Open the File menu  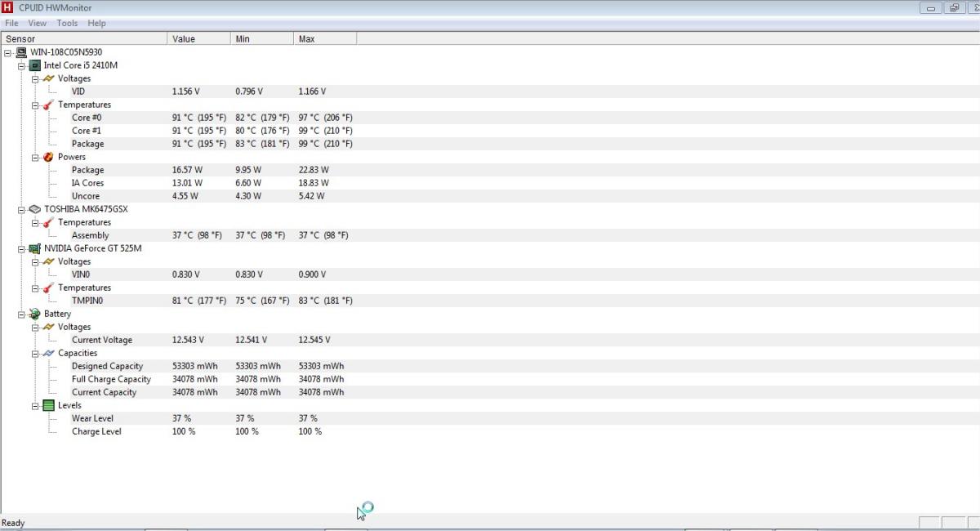click(11, 23)
